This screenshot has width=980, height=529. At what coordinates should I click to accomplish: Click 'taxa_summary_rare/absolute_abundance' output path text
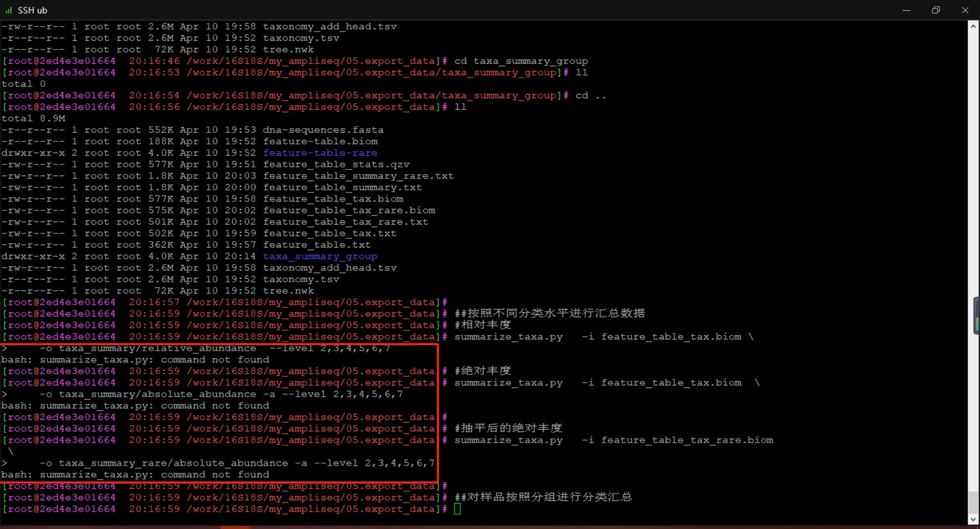click(174, 463)
